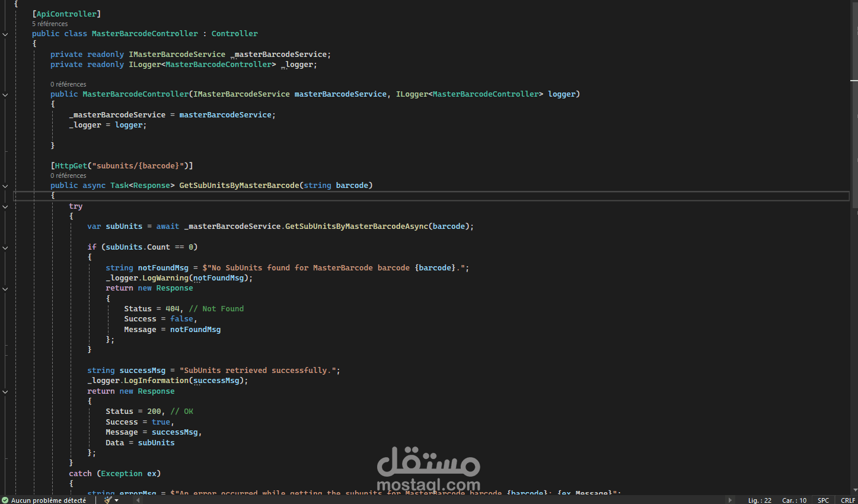This screenshot has height=504, width=858.
Task: Click the back navigation arrow in status bar
Action: [x=138, y=500]
